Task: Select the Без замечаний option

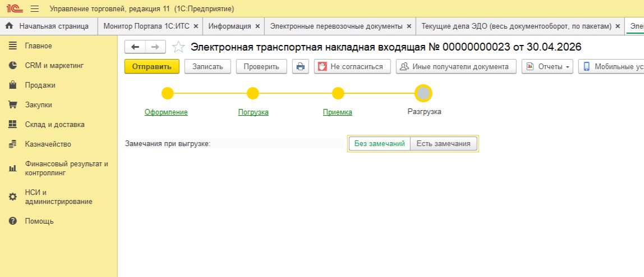Action: (x=379, y=144)
